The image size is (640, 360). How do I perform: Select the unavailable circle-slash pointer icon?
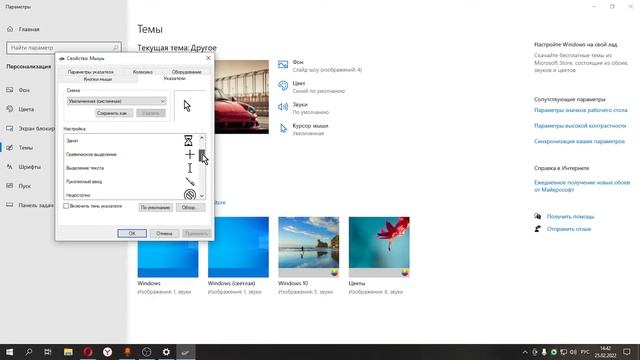(189, 195)
